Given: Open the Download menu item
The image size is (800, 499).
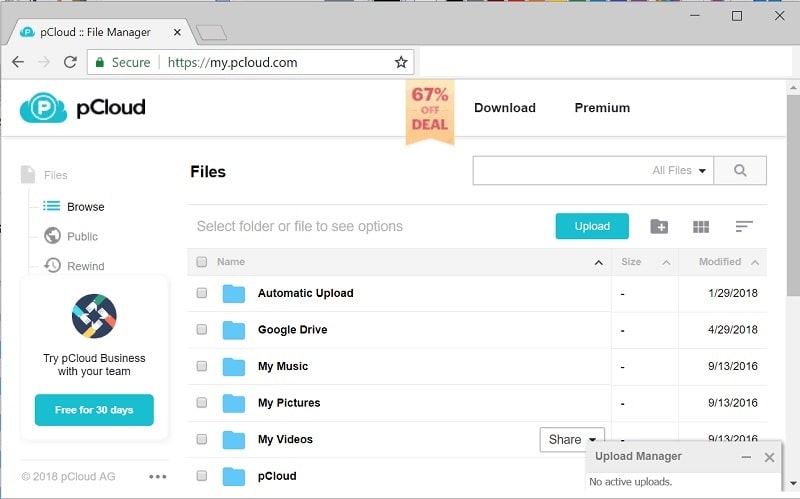Looking at the screenshot, I should tap(505, 108).
